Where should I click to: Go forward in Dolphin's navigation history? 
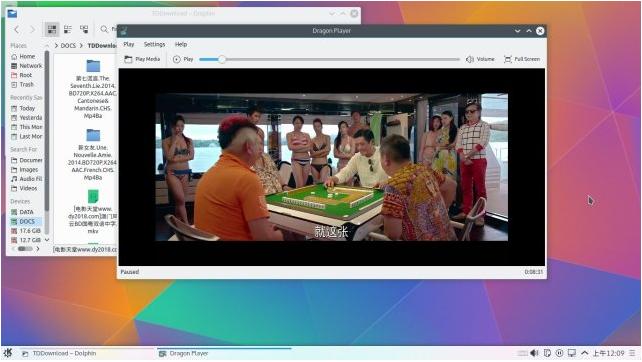click(x=32, y=29)
